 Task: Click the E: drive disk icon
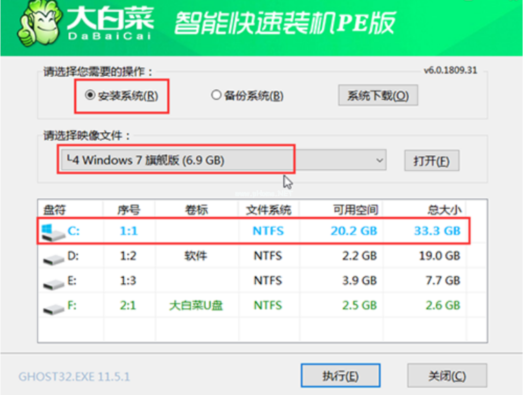coord(52,282)
